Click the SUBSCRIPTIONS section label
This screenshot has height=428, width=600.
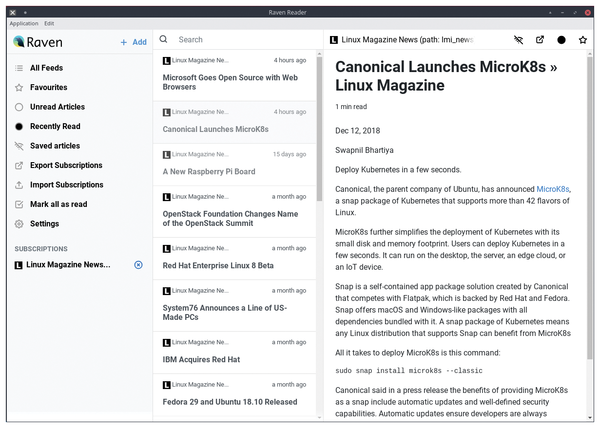pos(41,249)
